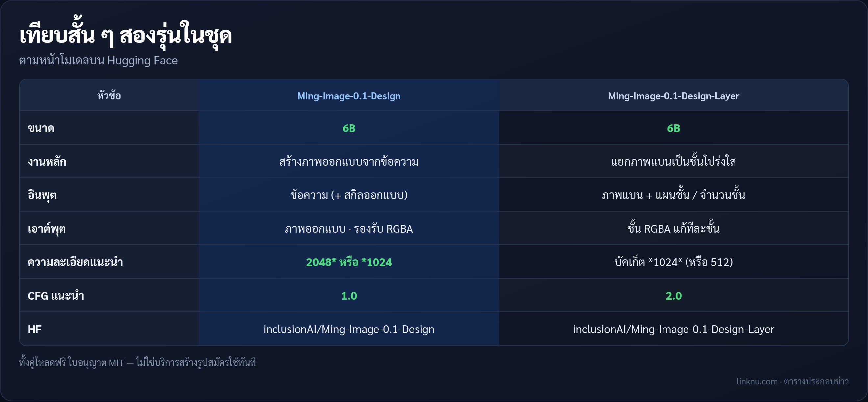Click the "ขนาด" row label
This screenshot has width=868, height=402.
pos(41,128)
